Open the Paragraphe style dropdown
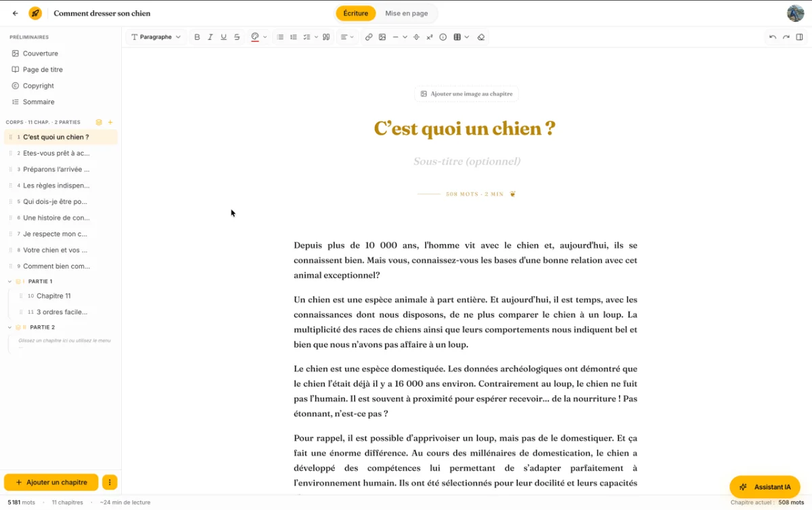The width and height of the screenshot is (812, 510). click(x=156, y=37)
